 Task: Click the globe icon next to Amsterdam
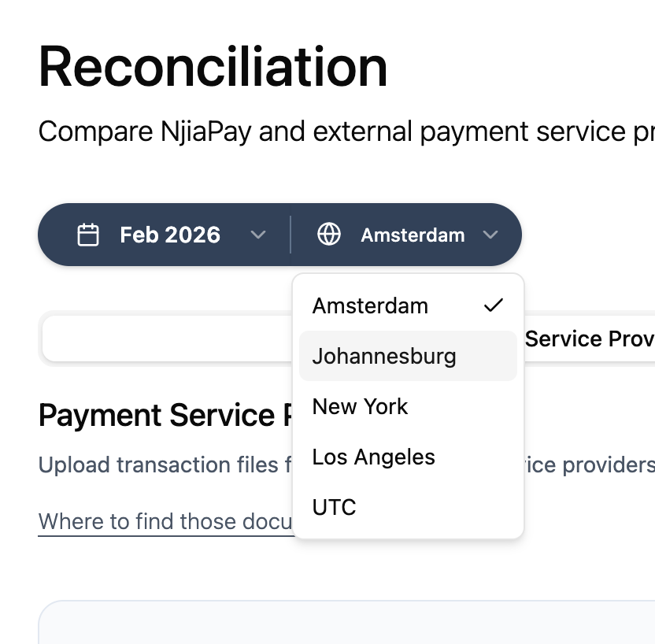329,234
